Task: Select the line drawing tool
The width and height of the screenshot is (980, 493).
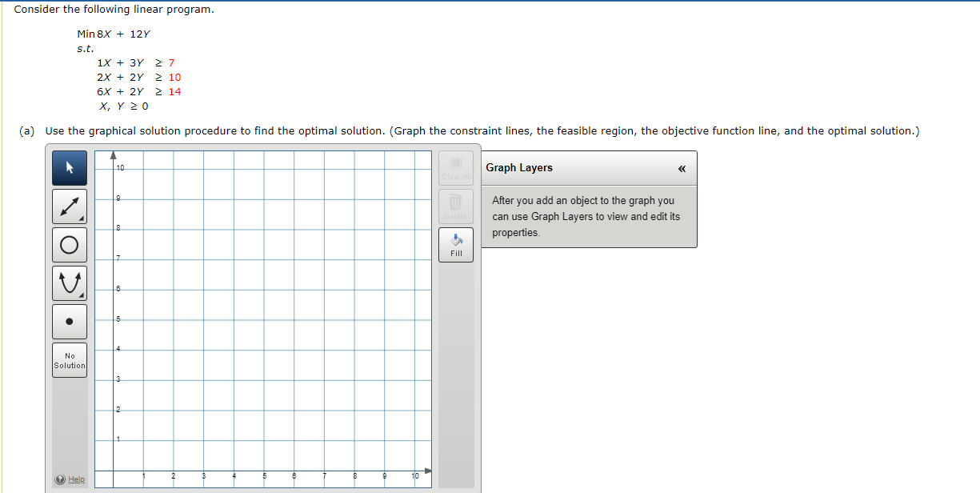Action: (69, 206)
